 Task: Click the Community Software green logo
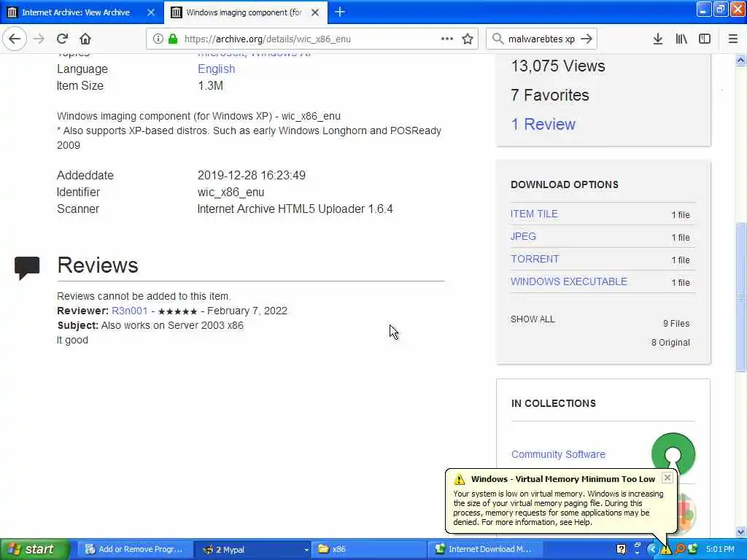pyautogui.click(x=673, y=454)
